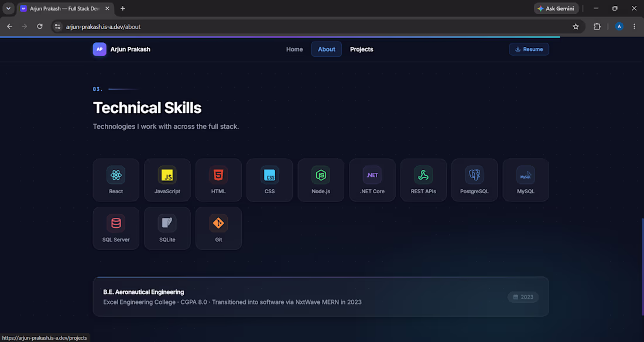Open a new browser tab

tap(123, 8)
